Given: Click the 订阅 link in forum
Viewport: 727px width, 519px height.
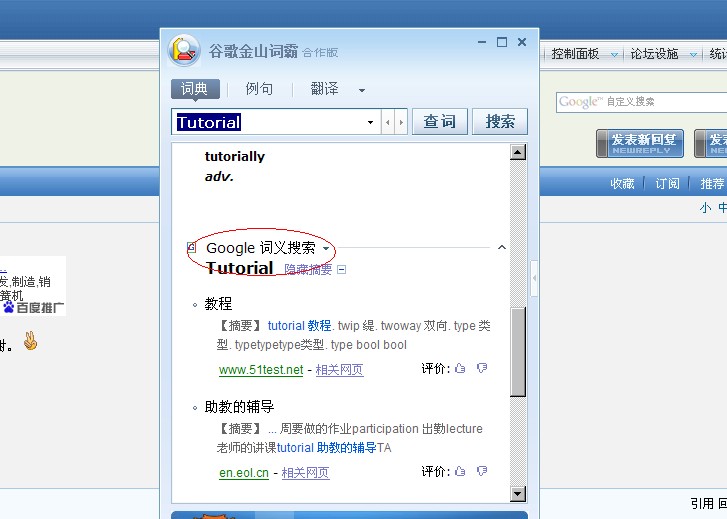Looking at the screenshot, I should pyautogui.click(x=667, y=184).
